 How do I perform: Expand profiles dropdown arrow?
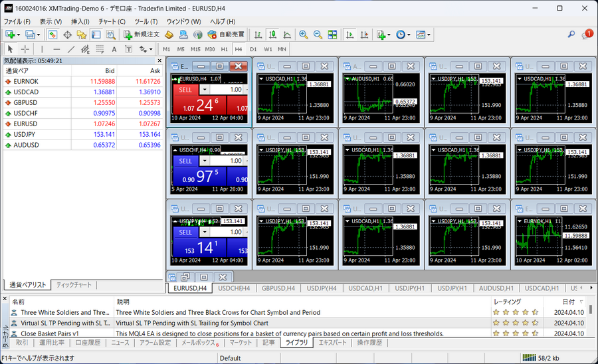[x=38, y=35]
